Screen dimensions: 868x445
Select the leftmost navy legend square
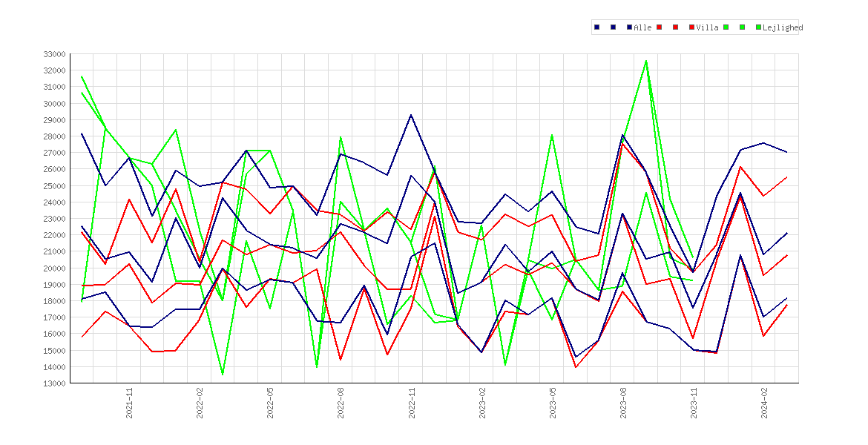click(x=596, y=27)
